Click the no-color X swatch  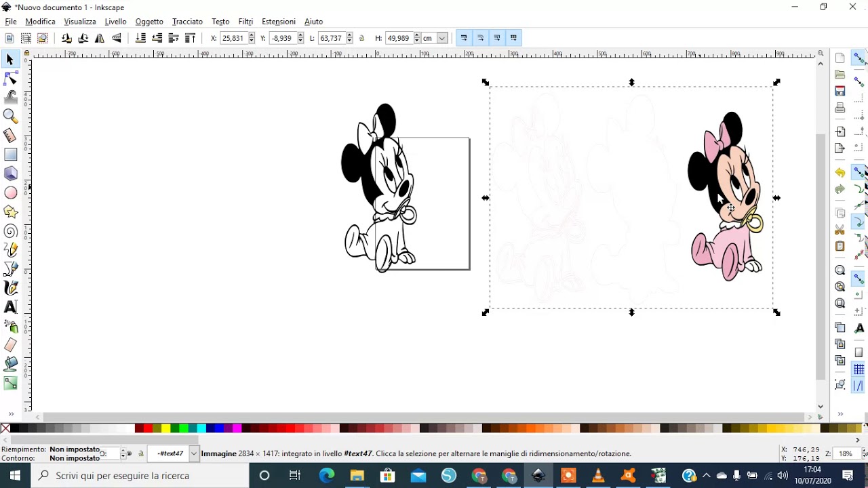[5, 428]
